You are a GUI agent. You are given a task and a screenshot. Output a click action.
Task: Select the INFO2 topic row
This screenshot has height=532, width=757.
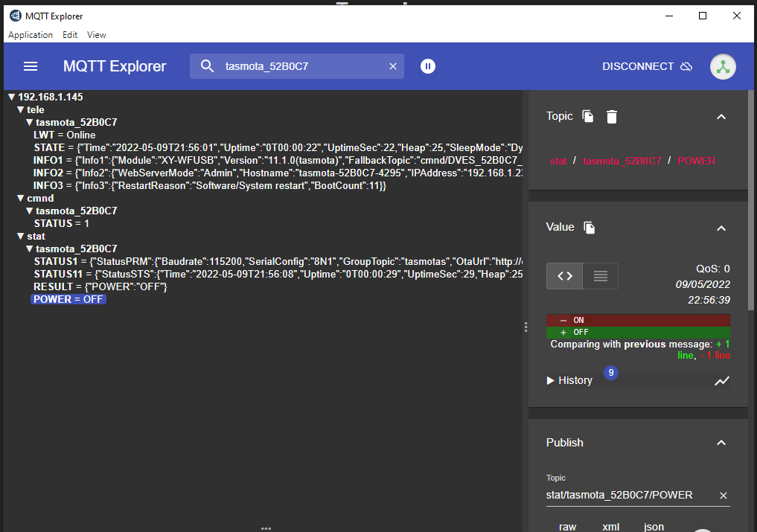(x=278, y=173)
